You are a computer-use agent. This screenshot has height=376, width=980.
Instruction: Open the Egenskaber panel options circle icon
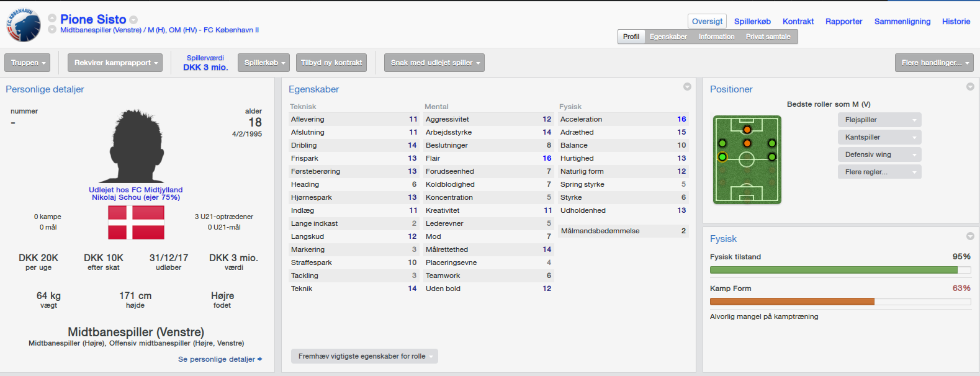pos(687,87)
